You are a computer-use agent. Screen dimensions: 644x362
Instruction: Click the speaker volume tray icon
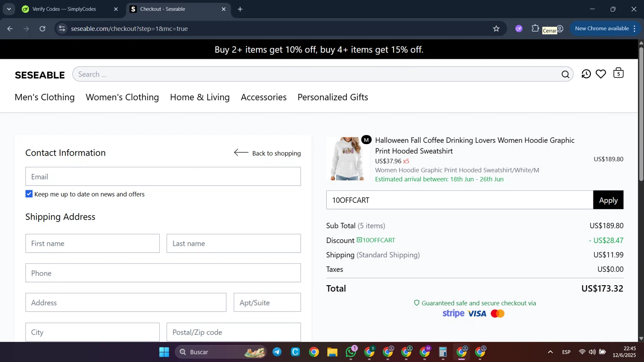pos(592,352)
